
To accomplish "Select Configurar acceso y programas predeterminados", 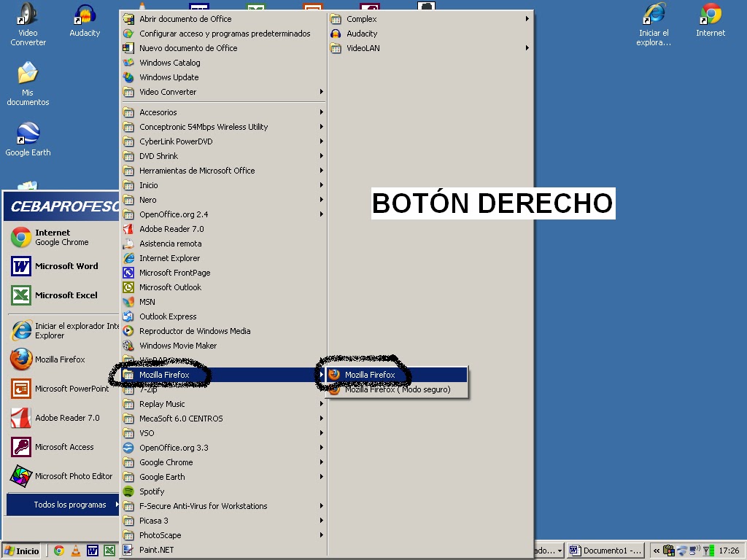I will pos(224,34).
